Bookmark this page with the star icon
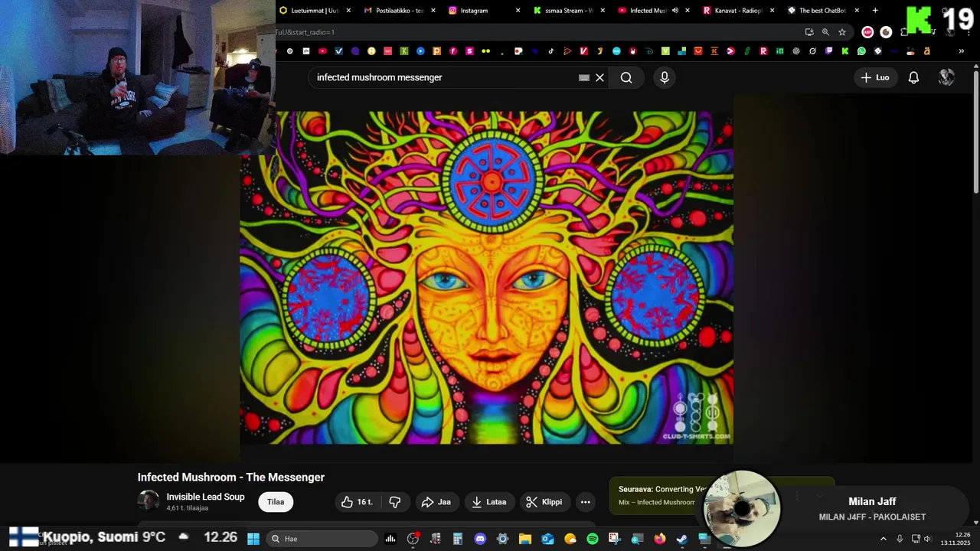The width and height of the screenshot is (980, 551). 842,32
